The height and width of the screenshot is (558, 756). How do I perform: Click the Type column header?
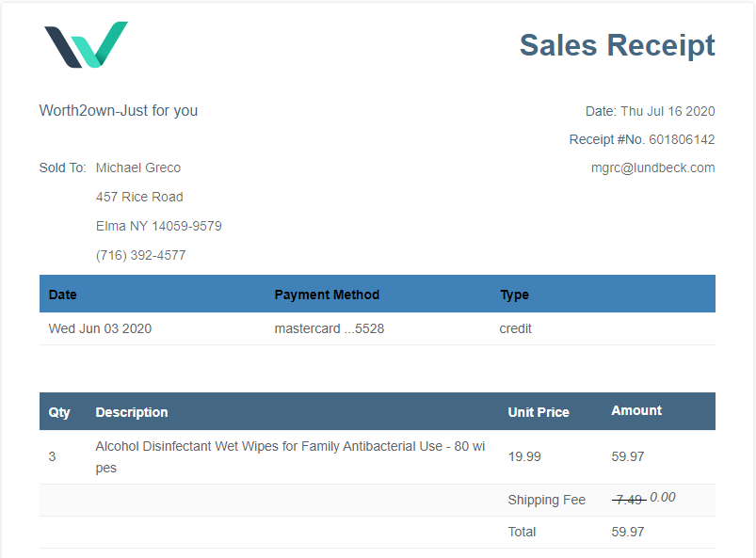pyautogui.click(x=514, y=295)
